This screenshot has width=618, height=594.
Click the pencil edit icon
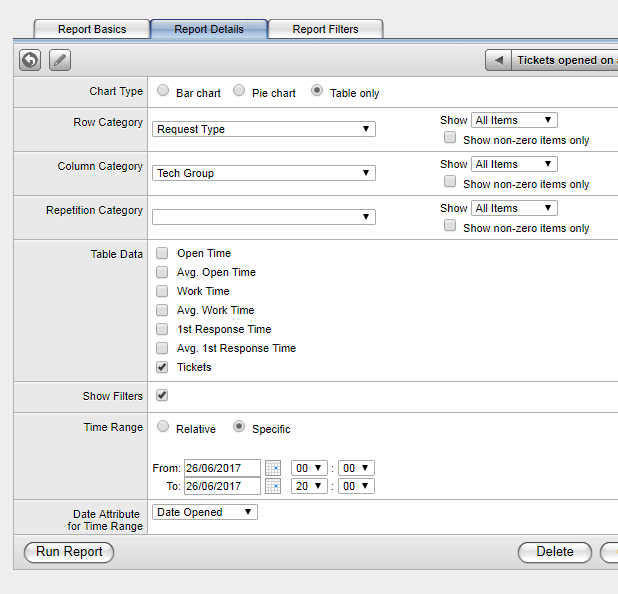click(60, 60)
